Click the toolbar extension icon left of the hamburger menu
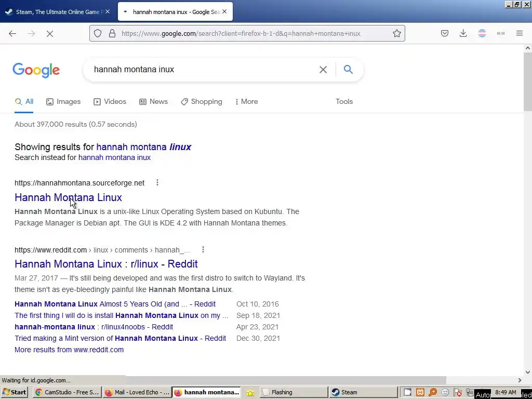Screen dimensions: 532x399 501,33
